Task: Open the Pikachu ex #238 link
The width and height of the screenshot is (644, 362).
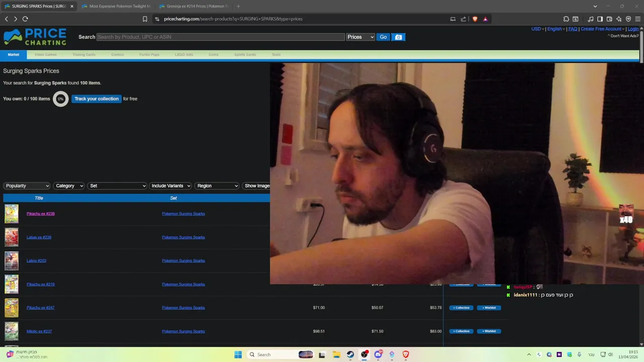Action: pos(41,214)
